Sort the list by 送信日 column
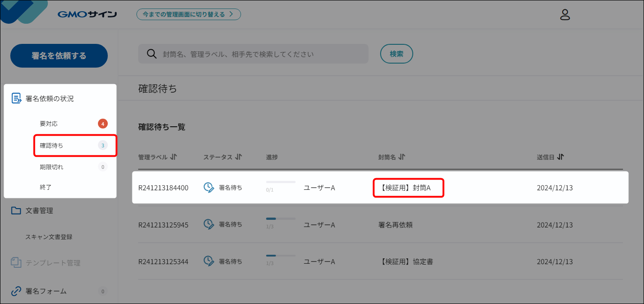 [561, 157]
